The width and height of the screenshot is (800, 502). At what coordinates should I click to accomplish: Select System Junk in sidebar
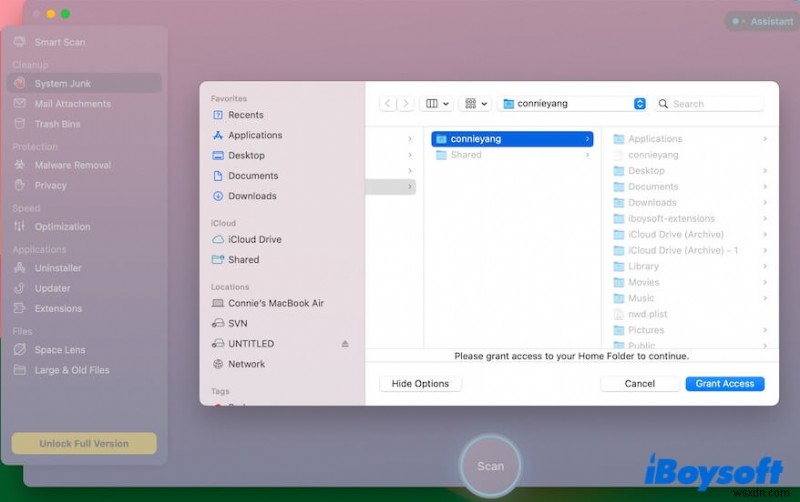tap(85, 83)
